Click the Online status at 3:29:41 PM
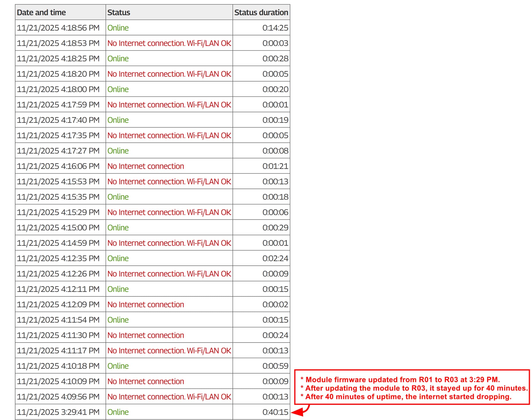This screenshot has height=420, width=531. click(118, 412)
